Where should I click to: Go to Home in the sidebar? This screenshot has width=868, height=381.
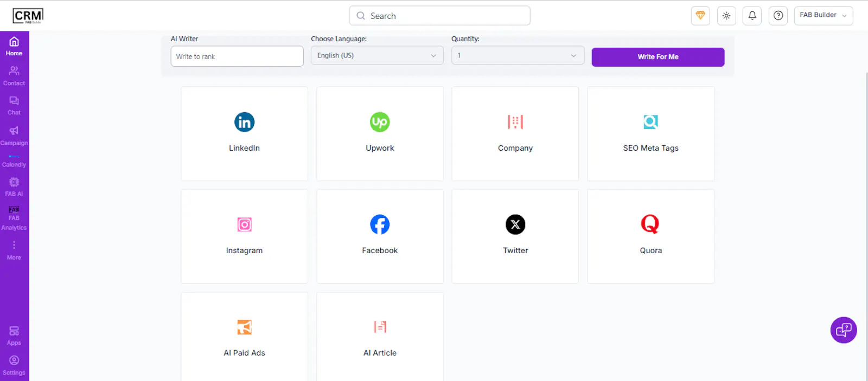point(14,46)
